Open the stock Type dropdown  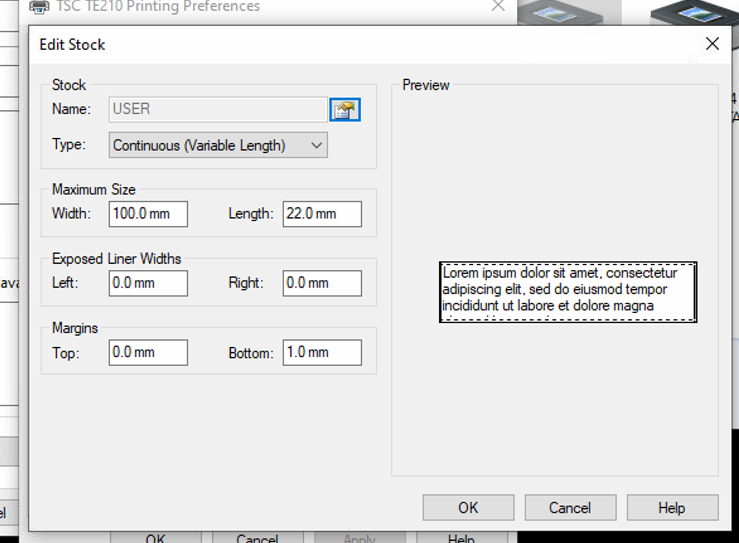click(x=218, y=145)
